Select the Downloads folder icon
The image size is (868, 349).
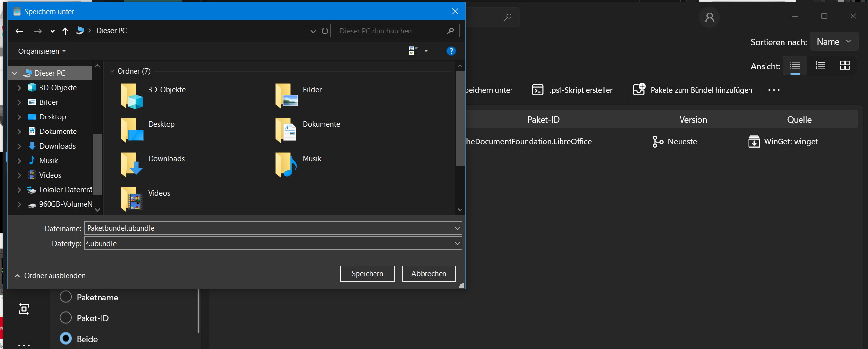coord(132,165)
